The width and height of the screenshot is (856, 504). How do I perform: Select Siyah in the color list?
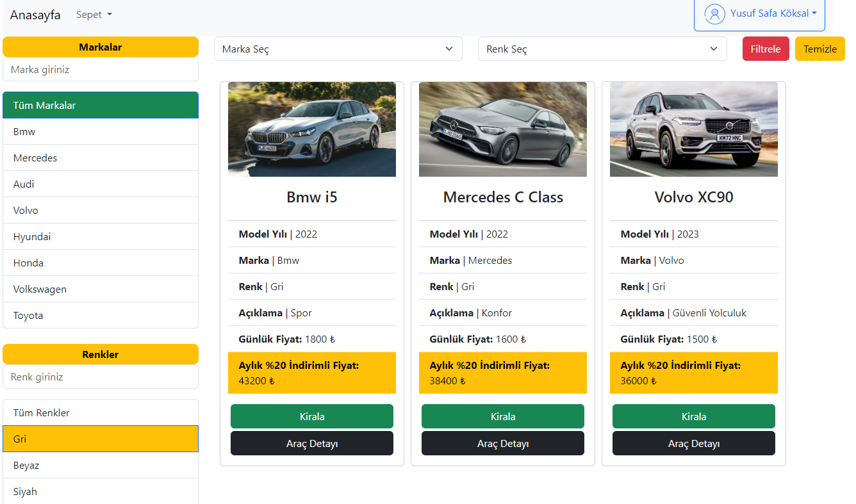tap(101, 491)
